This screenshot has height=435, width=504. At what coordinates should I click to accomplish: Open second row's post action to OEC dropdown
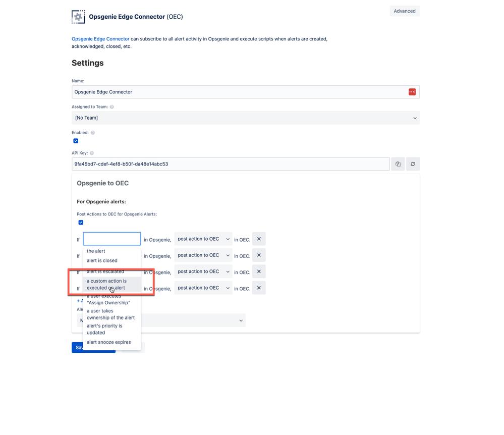[203, 255]
